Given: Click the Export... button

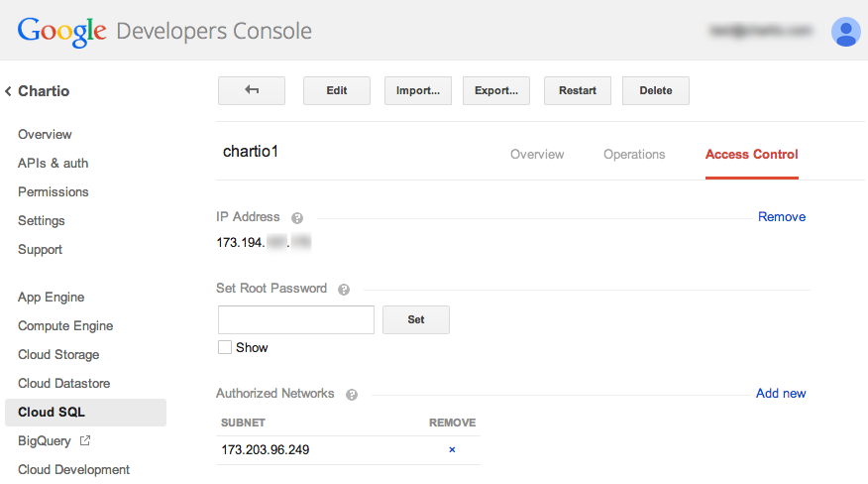Looking at the screenshot, I should tap(496, 90).
